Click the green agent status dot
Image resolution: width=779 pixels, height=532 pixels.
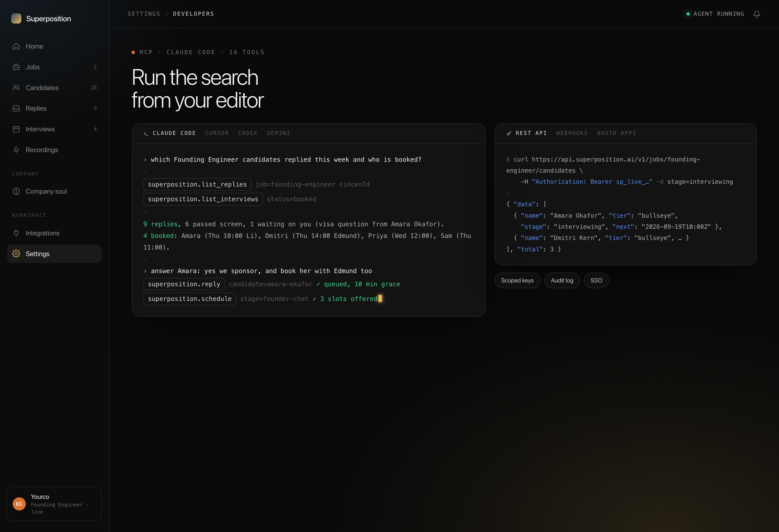pyautogui.click(x=688, y=14)
